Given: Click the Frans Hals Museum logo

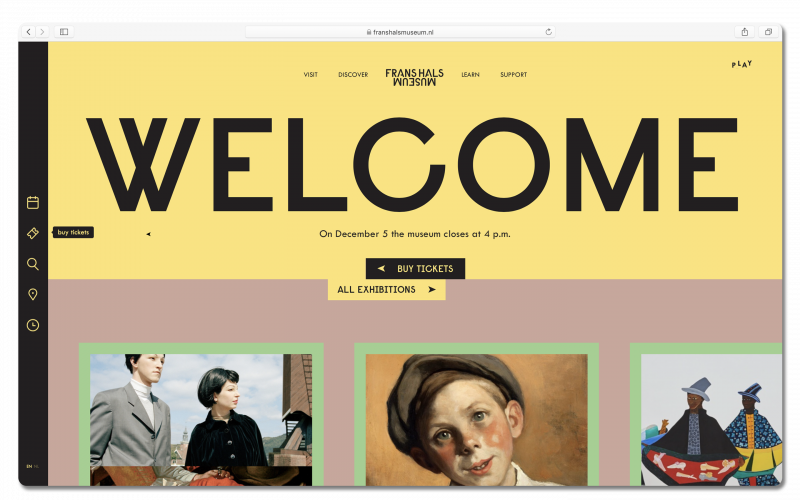Looking at the screenshot, I should point(414,77).
